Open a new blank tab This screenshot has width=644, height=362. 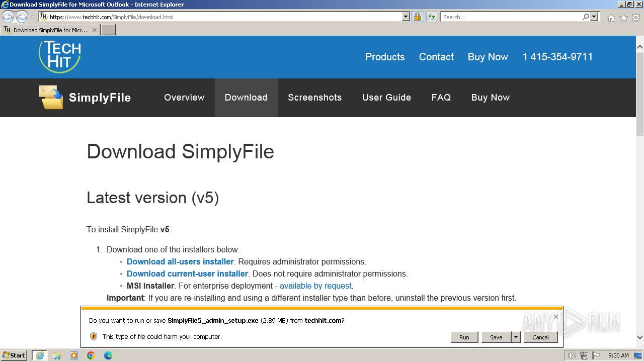(x=108, y=30)
